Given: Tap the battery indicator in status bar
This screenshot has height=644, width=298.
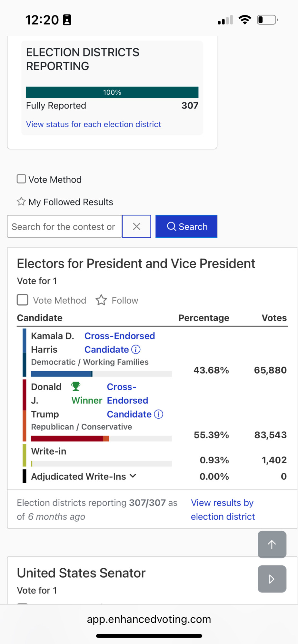Looking at the screenshot, I should click(267, 20).
